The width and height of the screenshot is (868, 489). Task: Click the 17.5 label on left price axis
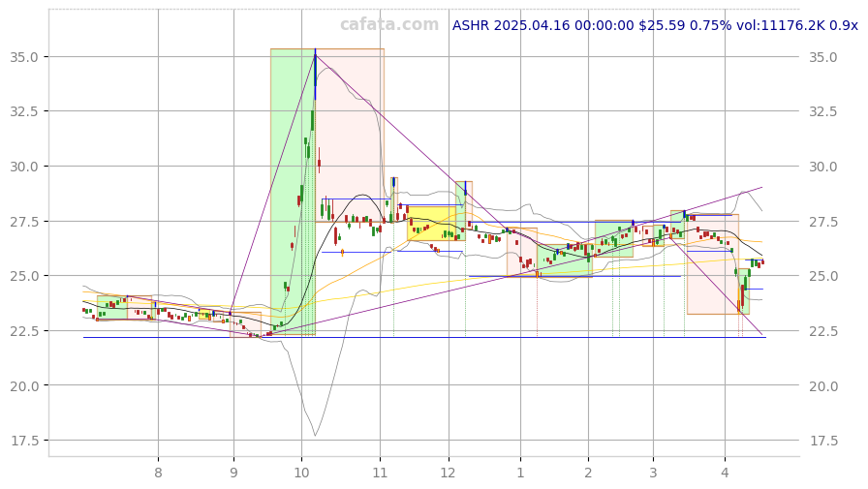(x=24, y=441)
